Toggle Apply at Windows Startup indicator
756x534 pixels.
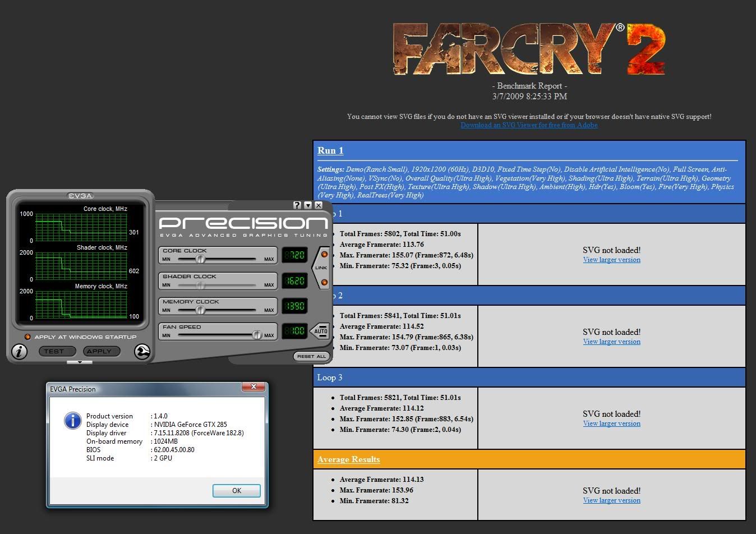[x=27, y=337]
